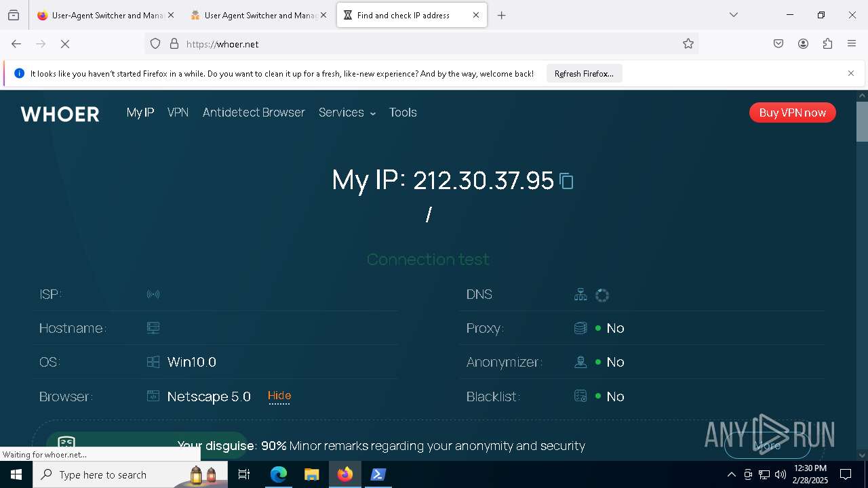Open Antidetect Browser menu item
The width and height of the screenshot is (868, 488).
click(254, 113)
